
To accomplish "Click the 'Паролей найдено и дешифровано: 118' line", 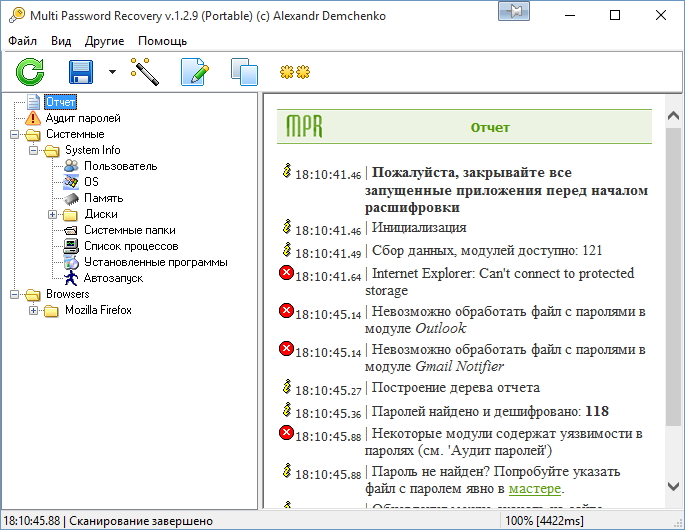I will tap(490, 411).
